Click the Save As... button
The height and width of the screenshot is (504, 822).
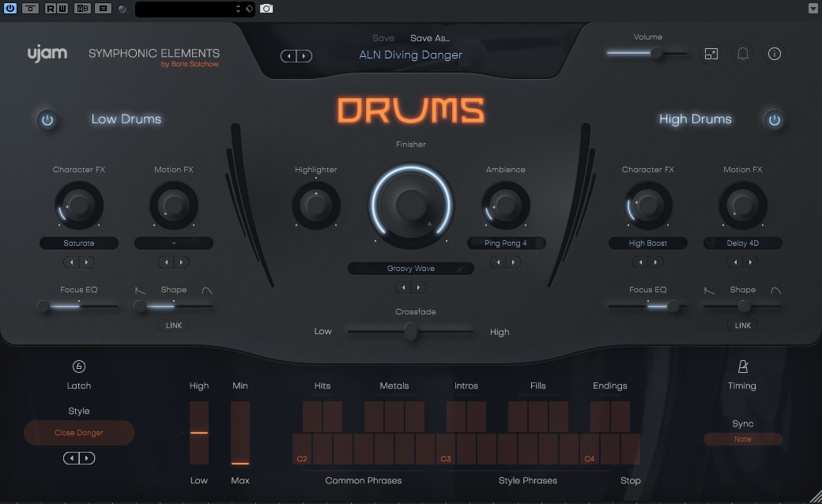click(430, 38)
